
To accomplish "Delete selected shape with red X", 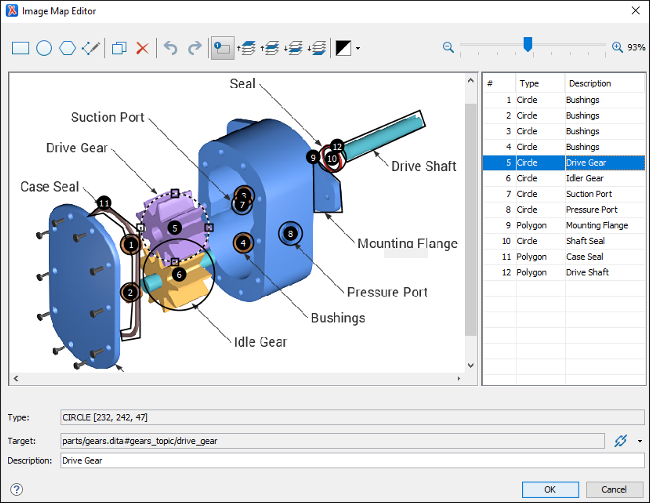I will 142,48.
